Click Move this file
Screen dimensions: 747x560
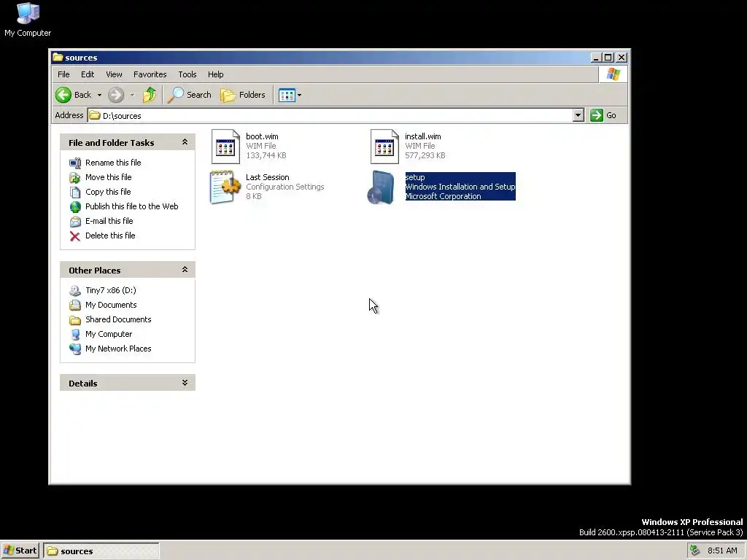[x=108, y=177]
